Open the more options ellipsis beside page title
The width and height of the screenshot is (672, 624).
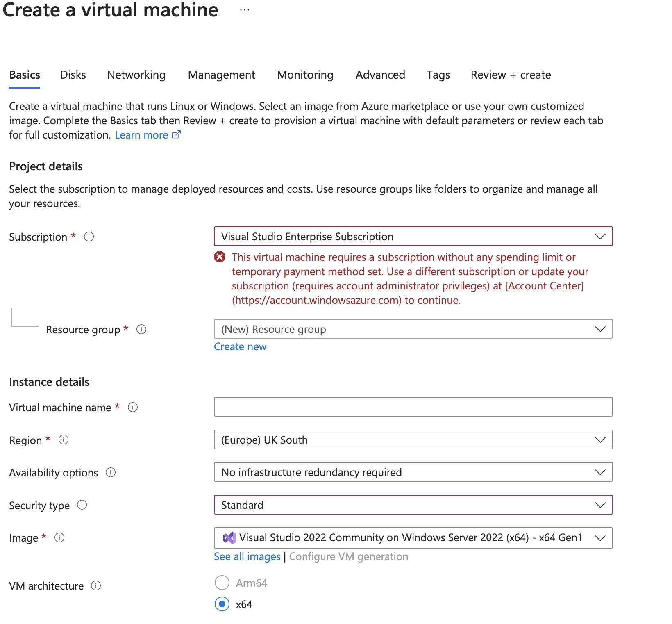(x=245, y=10)
